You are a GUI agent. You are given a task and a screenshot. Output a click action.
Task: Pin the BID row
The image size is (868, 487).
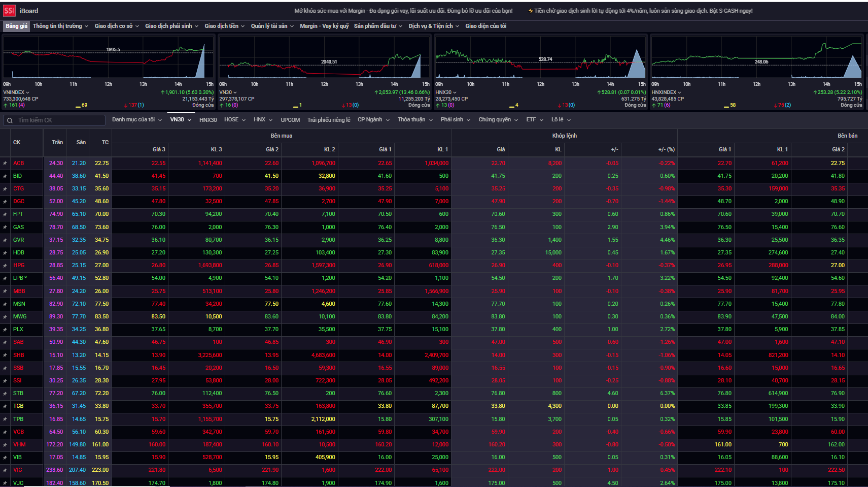pyautogui.click(x=5, y=176)
